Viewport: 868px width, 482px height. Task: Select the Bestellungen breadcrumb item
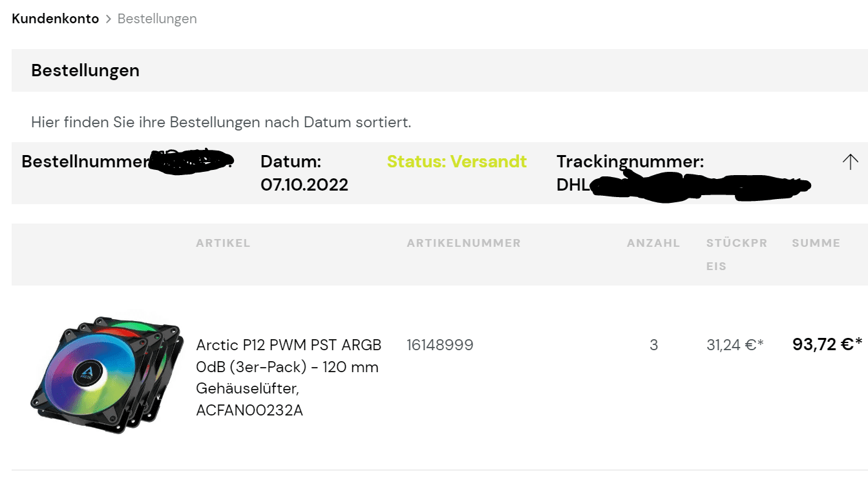157,19
